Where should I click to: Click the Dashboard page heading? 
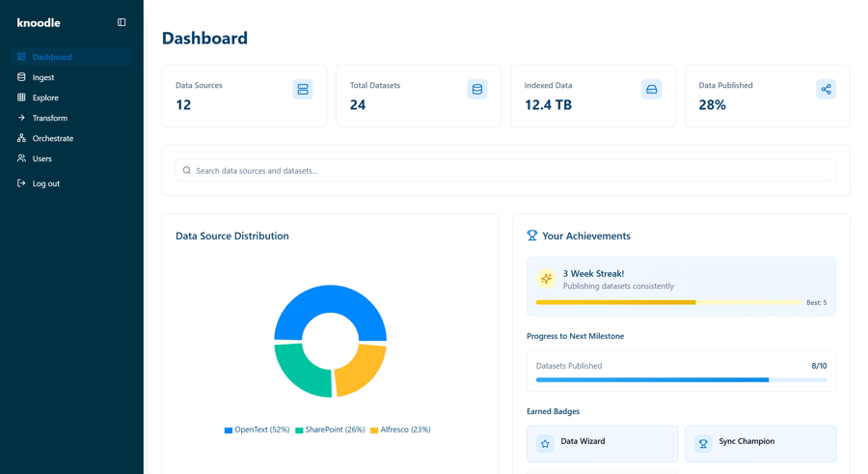pos(204,38)
